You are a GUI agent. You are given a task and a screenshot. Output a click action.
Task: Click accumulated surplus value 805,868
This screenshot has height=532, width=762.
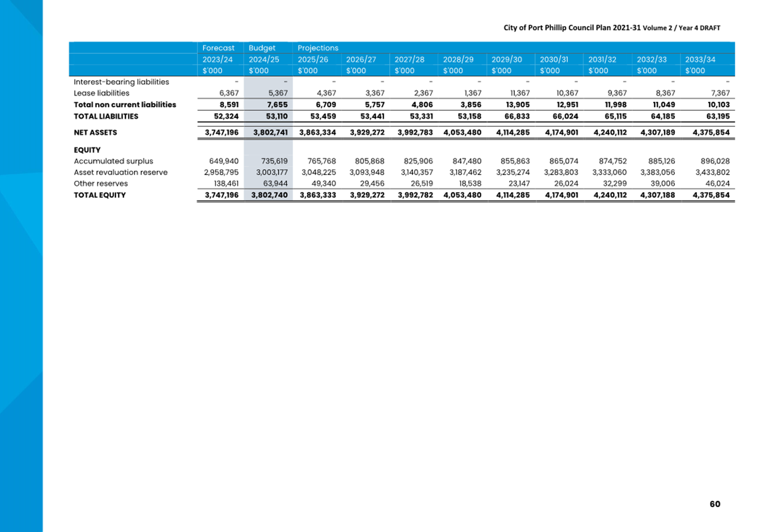coord(369,161)
